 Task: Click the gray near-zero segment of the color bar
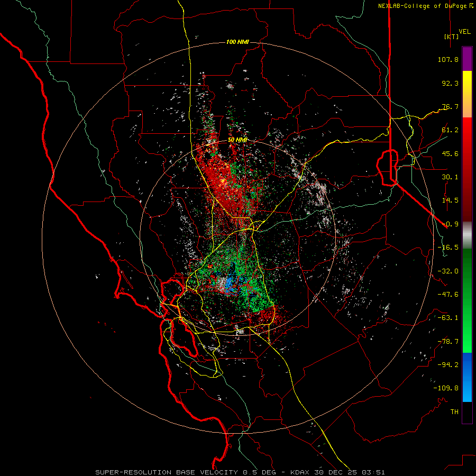(467, 235)
